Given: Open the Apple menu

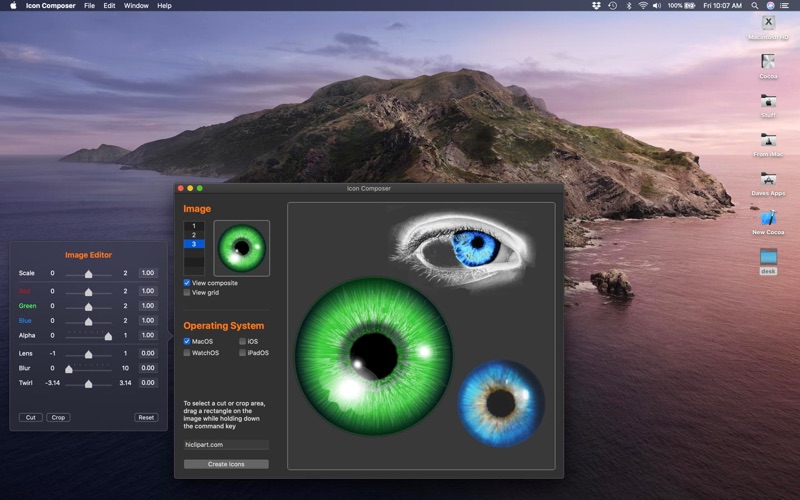Looking at the screenshot, I should 14,6.
